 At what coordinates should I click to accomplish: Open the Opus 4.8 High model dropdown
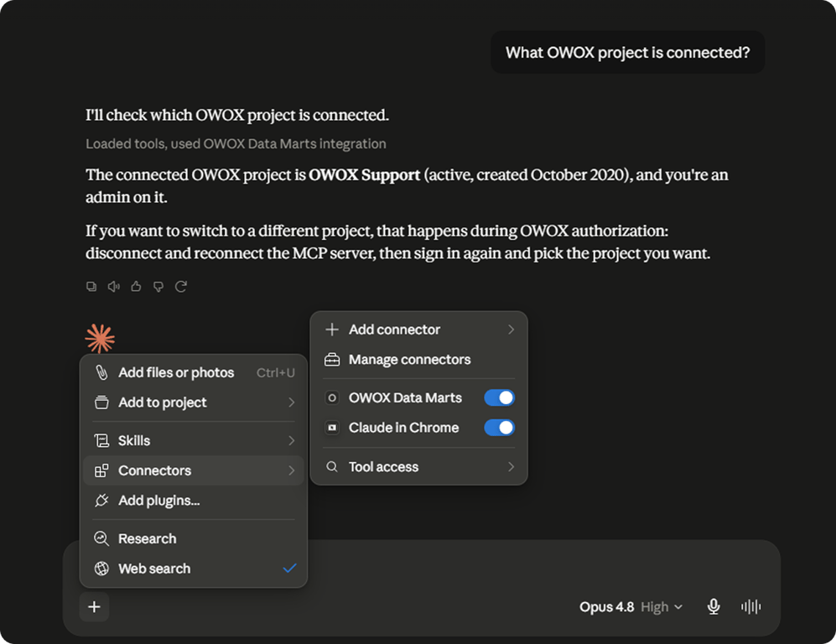[631, 606]
